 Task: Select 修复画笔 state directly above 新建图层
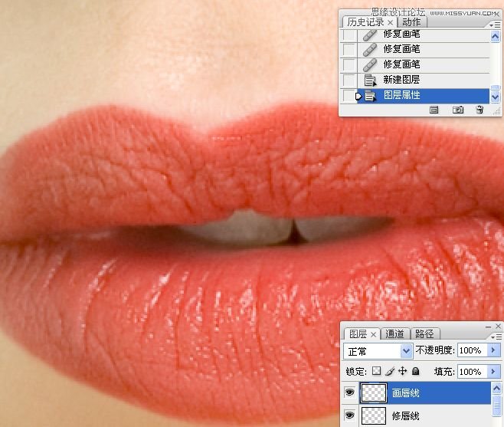[x=424, y=64]
